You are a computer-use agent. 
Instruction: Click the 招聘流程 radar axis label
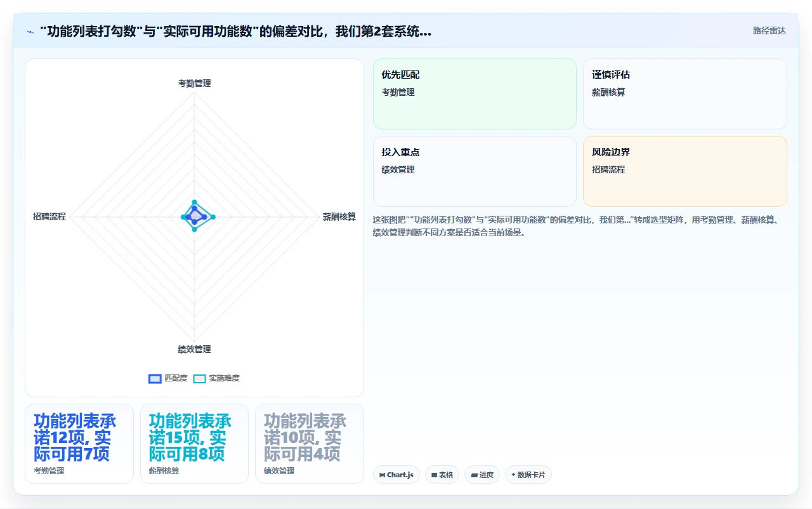coord(49,216)
